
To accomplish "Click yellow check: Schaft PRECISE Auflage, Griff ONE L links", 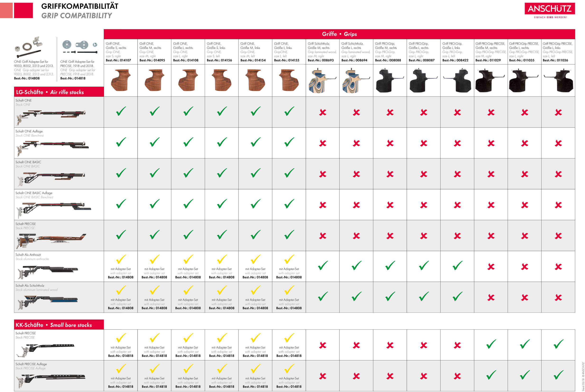I will [x=289, y=368].
